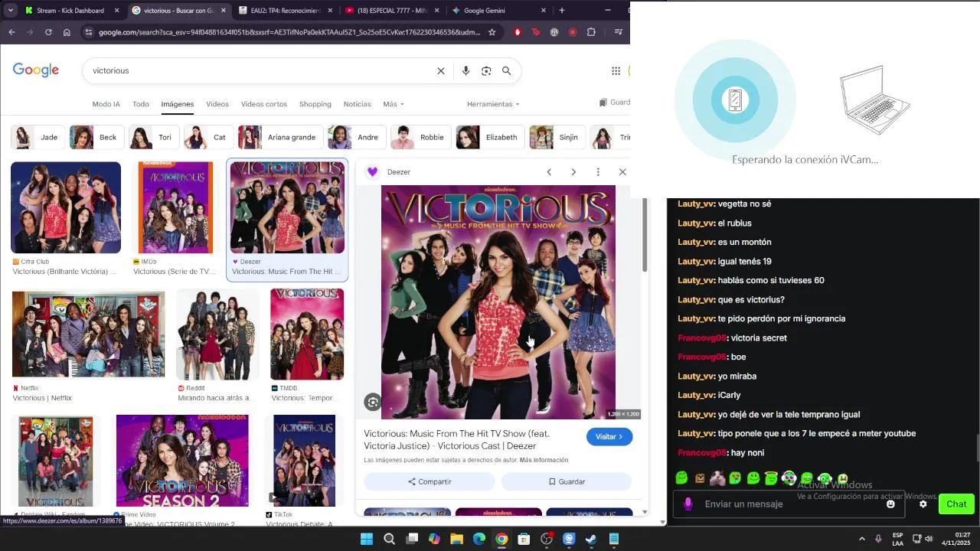Viewport: 980px width, 551px height.
Task: Open Microsoft Edge from the taskbar
Action: point(479,539)
